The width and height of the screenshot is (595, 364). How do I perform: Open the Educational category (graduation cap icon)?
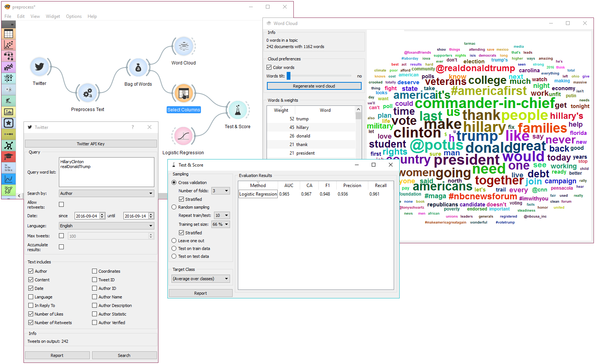click(9, 156)
